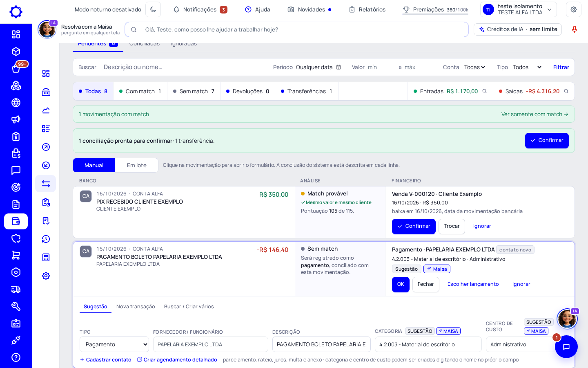This screenshot has width=588, height=368.
Task: Select the Manual mode option
Action: [94, 165]
